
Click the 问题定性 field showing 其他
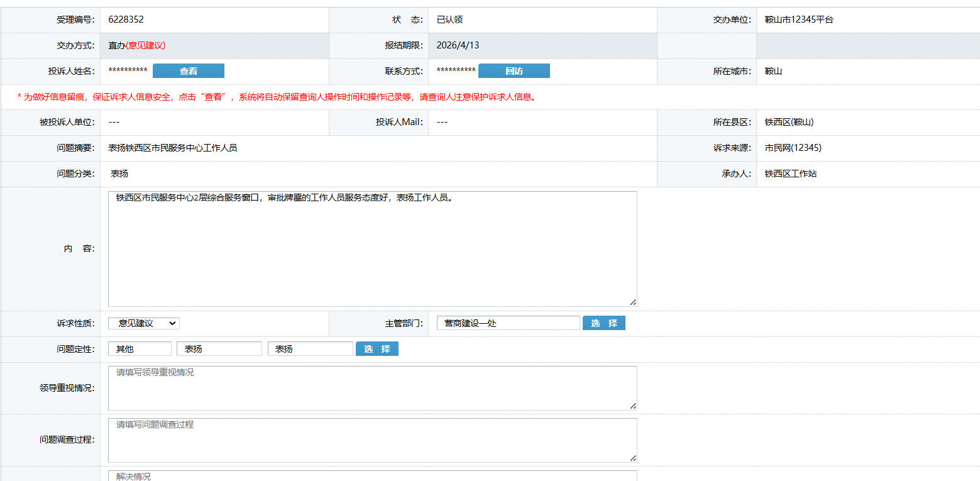(139, 349)
